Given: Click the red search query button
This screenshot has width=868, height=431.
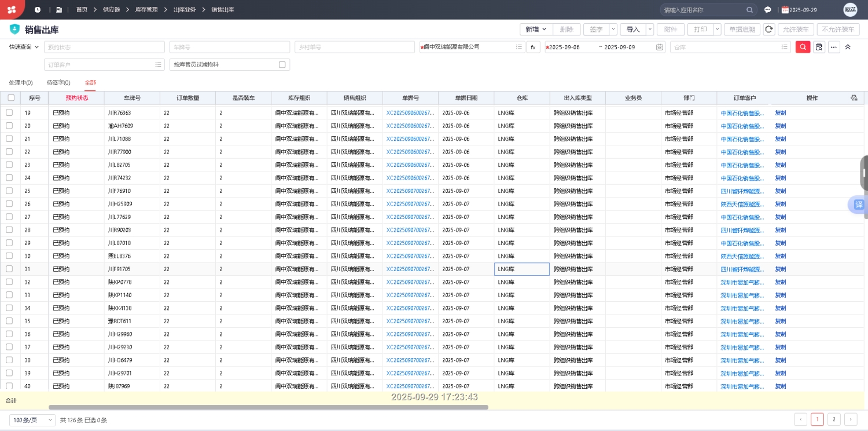Looking at the screenshot, I should (x=803, y=47).
